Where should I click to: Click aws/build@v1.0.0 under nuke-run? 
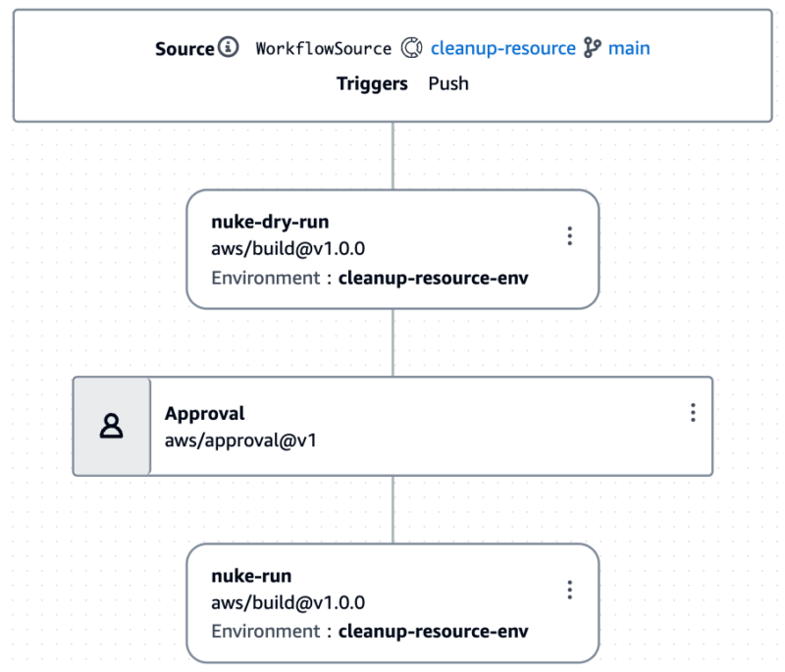(288, 603)
